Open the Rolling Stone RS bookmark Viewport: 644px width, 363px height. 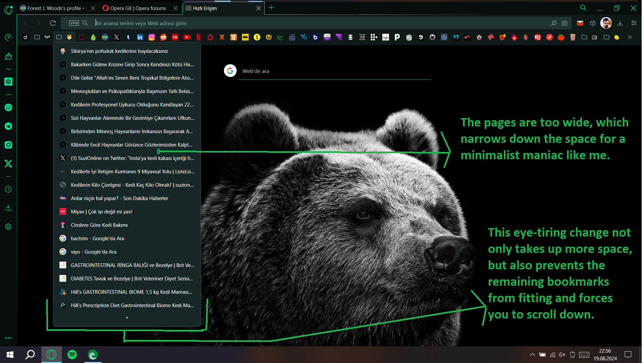pyautogui.click(x=538, y=37)
